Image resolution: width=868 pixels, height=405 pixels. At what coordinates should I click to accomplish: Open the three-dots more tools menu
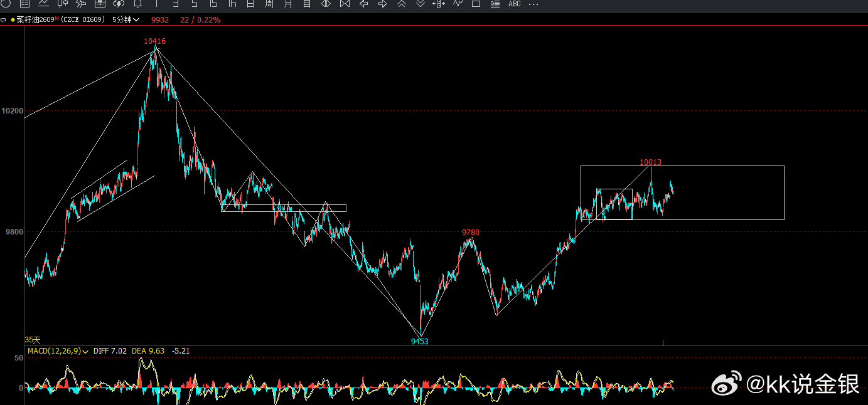pos(533,4)
